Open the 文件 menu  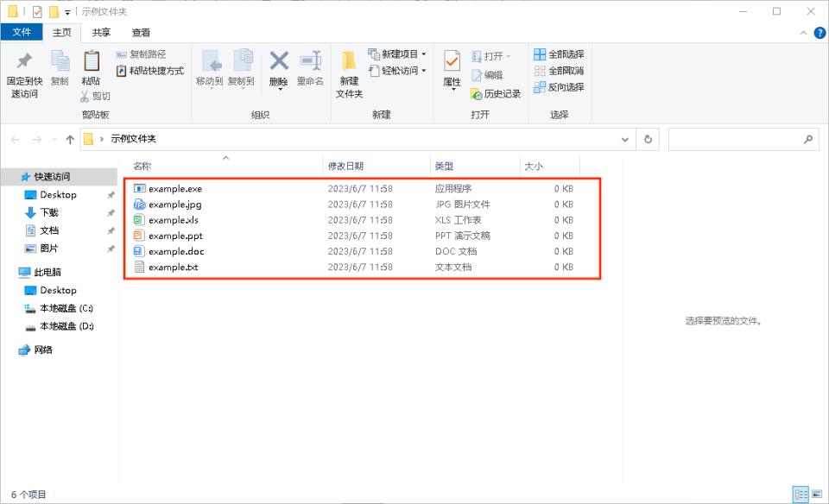pos(22,33)
